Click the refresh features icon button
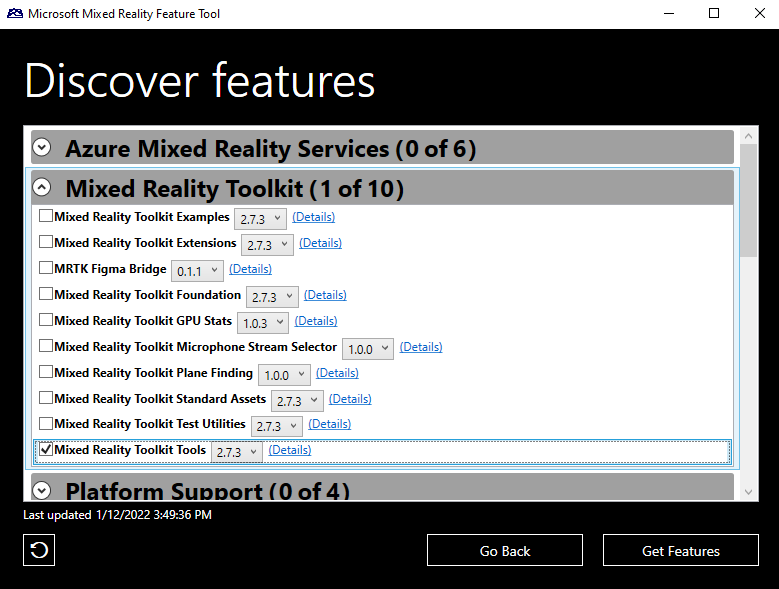 (39, 550)
